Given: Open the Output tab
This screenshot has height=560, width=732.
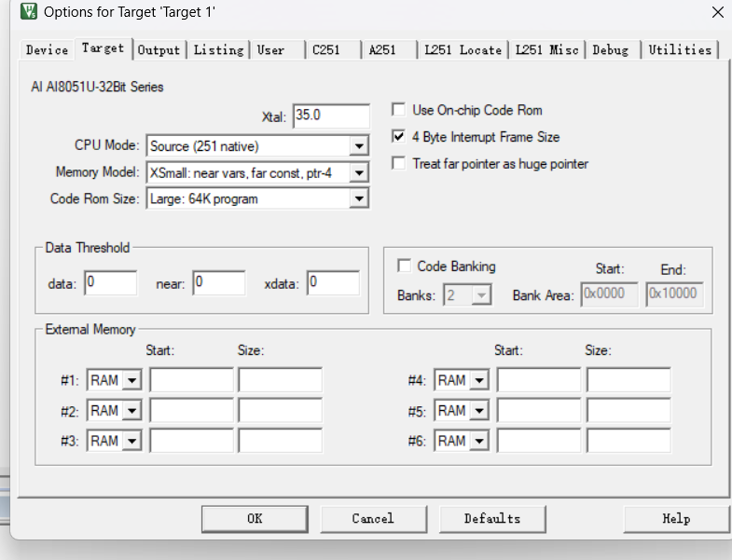Looking at the screenshot, I should coord(159,50).
